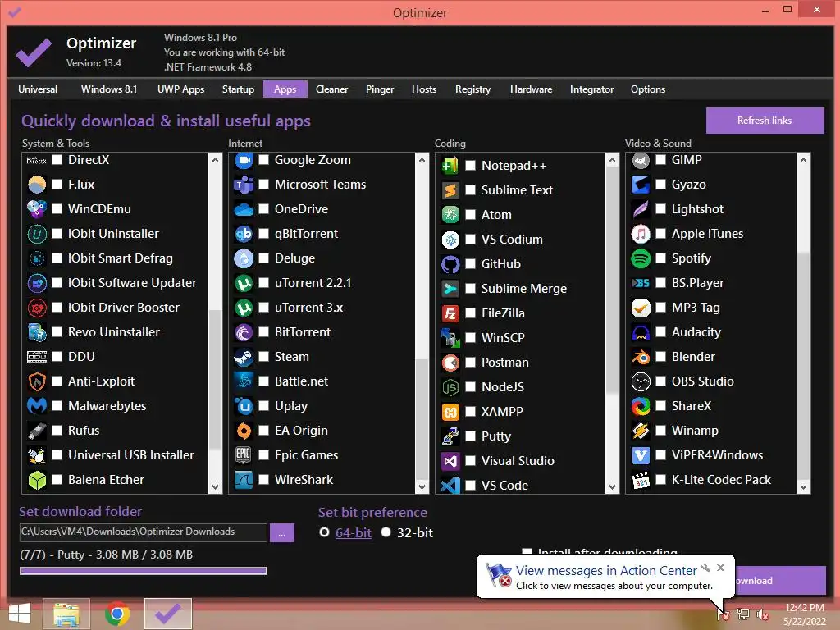This screenshot has width=840, height=630.
Task: Click the K-Lite Codec Pack icon
Action: [641, 479]
